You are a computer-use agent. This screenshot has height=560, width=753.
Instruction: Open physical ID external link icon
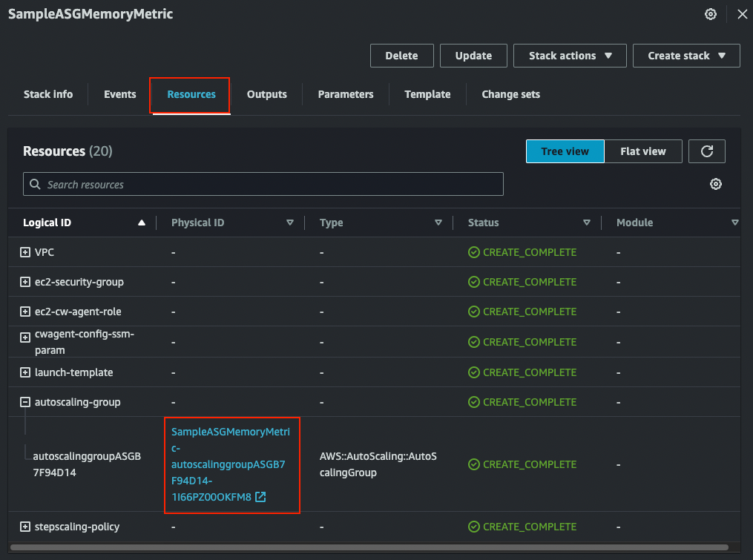point(260,497)
